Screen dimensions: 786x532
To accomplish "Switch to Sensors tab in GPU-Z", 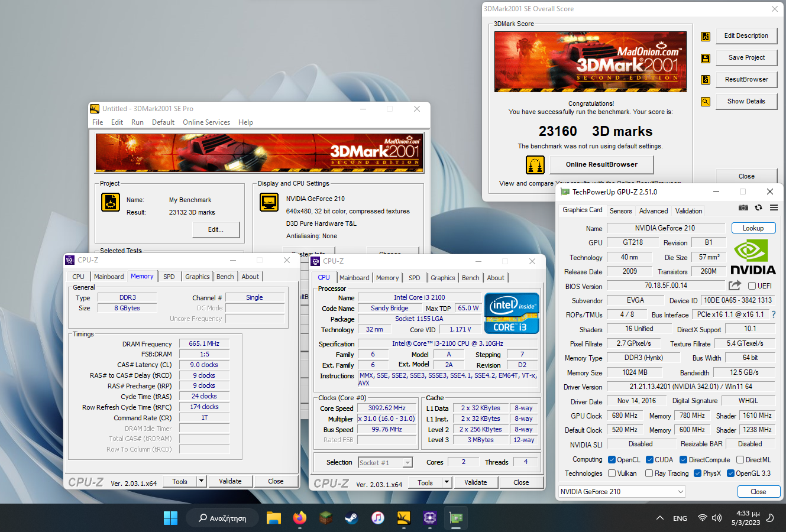I will point(621,211).
